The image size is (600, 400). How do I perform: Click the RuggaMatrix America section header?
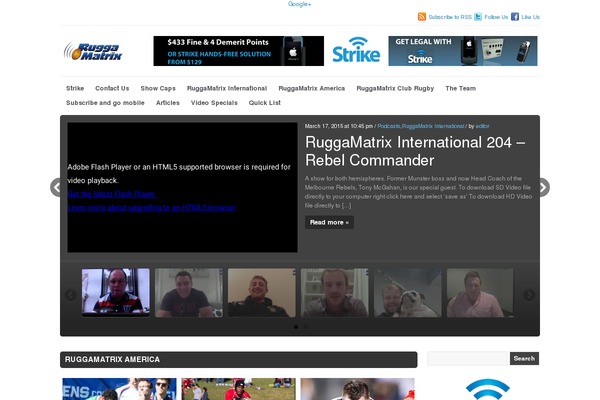[x=238, y=360]
